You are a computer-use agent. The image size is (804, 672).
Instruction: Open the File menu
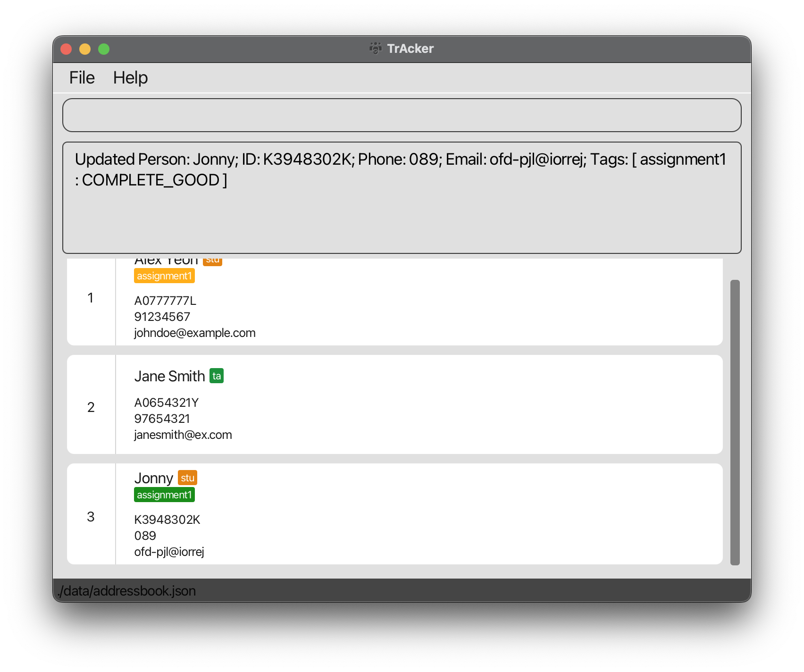(82, 78)
